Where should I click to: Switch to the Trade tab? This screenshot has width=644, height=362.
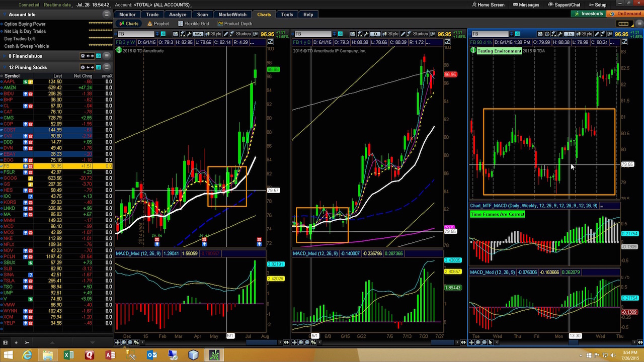[152, 15]
